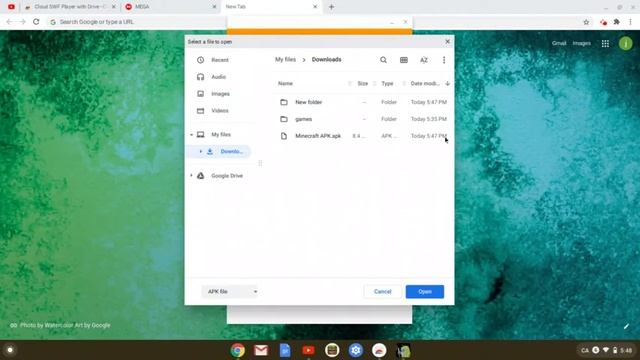Image resolution: width=640 pixels, height=360 pixels.
Task: Open the Google apps grid
Action: pyautogui.click(x=605, y=43)
